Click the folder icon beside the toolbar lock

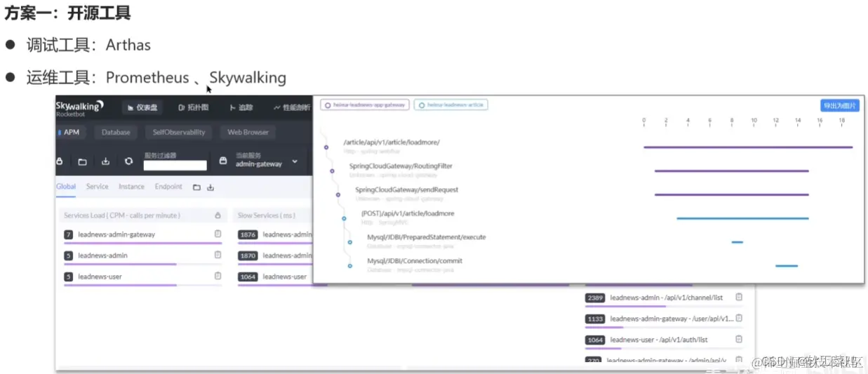(x=82, y=161)
